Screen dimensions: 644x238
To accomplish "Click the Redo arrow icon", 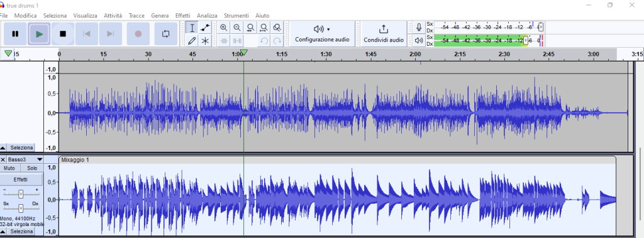I will tap(277, 41).
